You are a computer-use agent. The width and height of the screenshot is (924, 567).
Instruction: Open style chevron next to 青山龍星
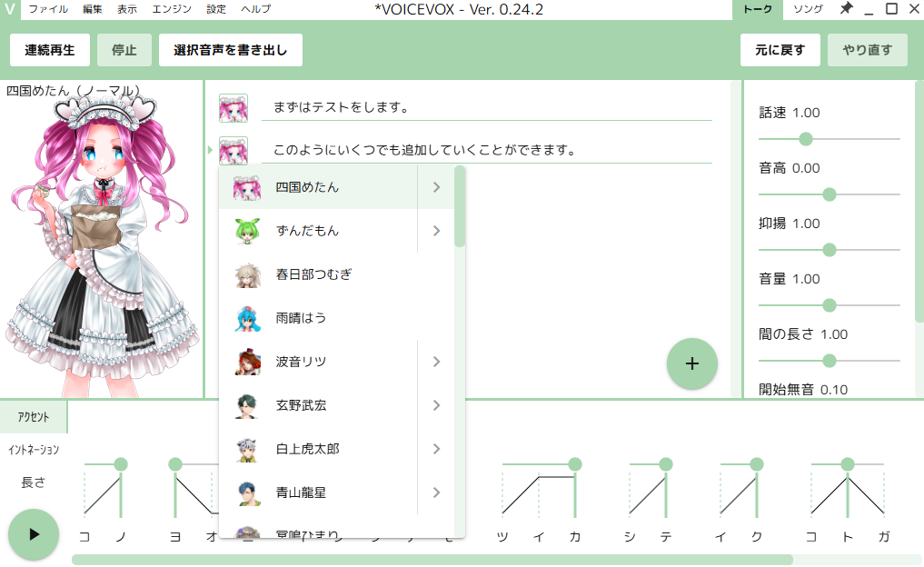[436, 492]
